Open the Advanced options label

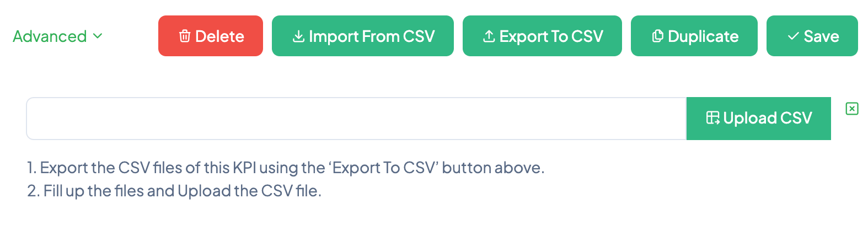[x=50, y=36]
